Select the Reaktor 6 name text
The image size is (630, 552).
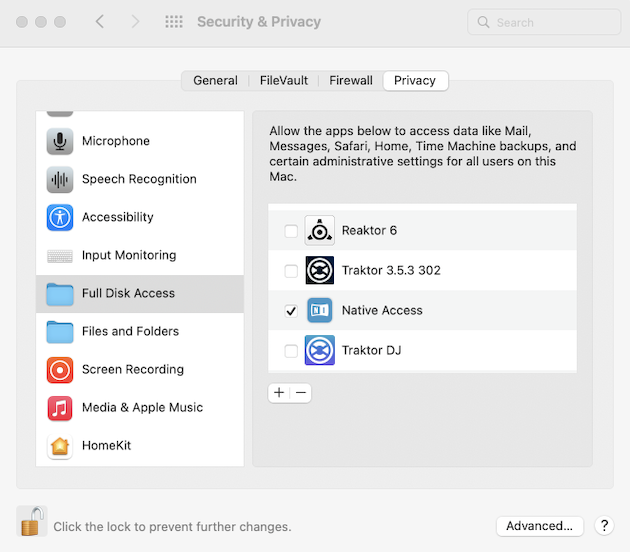[369, 231]
